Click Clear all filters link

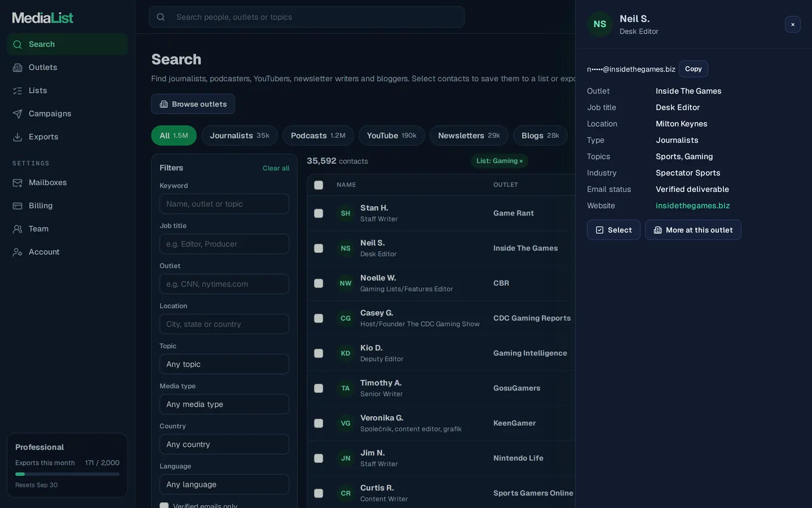(x=276, y=168)
